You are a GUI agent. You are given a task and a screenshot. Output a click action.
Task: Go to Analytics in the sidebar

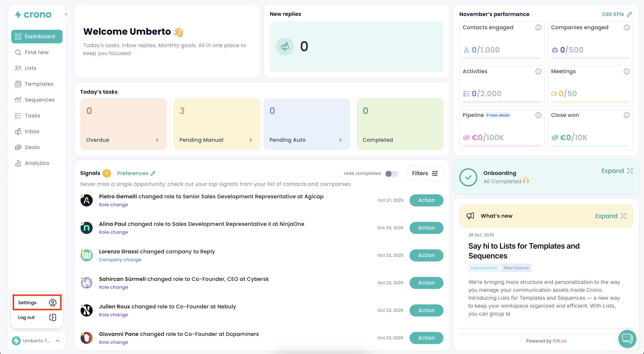coord(37,163)
